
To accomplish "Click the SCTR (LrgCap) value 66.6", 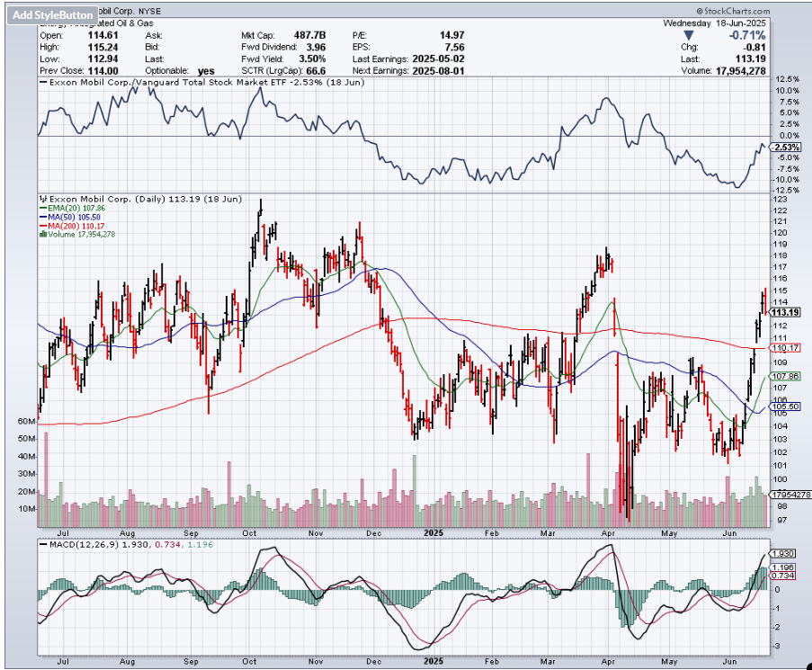I will 316,71.
